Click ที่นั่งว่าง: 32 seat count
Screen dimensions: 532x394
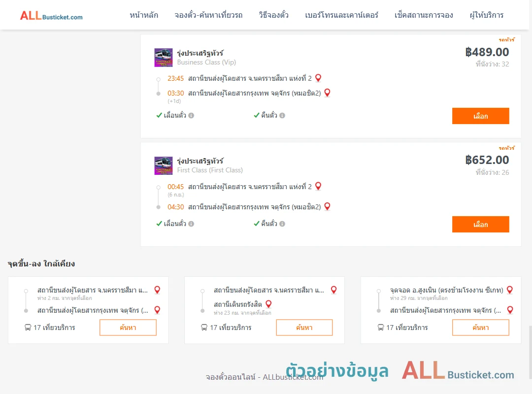point(492,64)
